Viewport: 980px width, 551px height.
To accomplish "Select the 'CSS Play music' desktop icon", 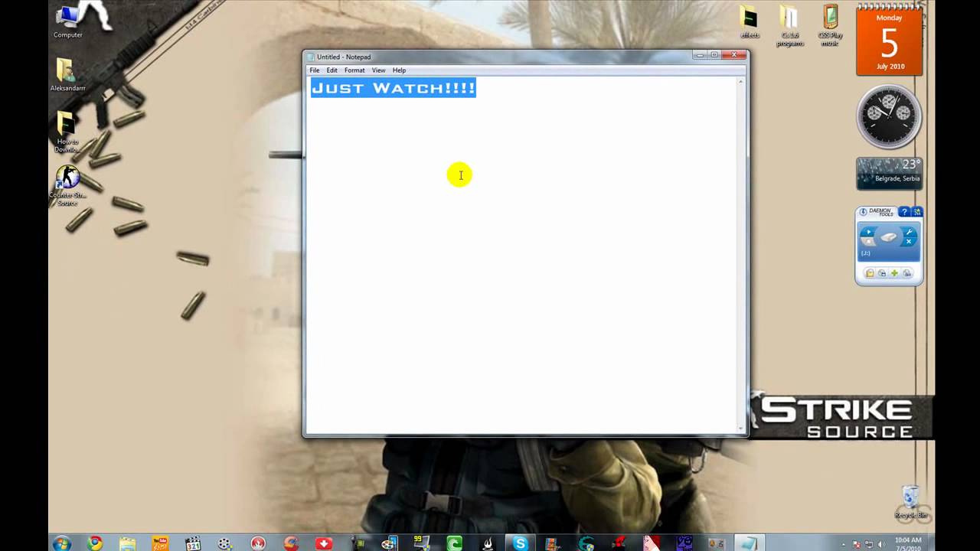I will tap(830, 26).
